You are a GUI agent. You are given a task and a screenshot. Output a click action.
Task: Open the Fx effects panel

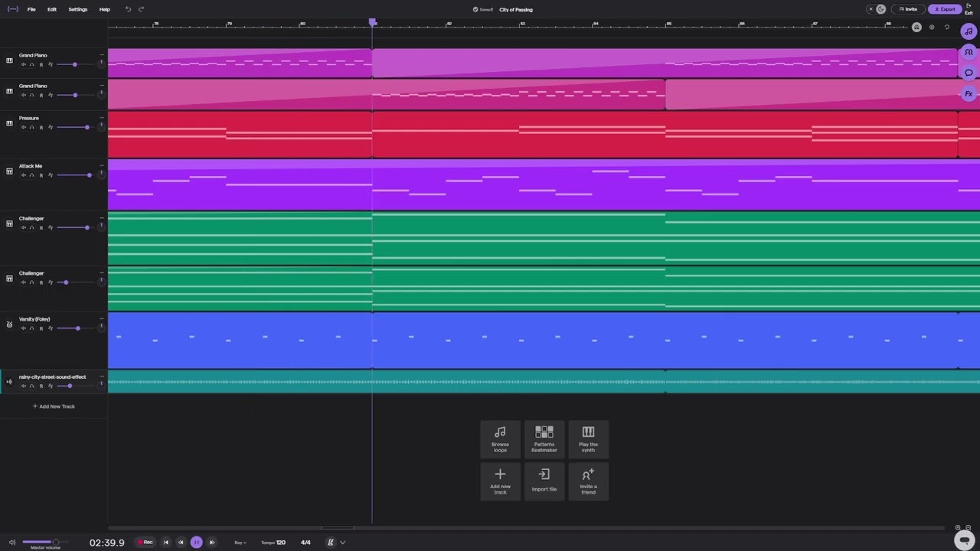point(969,94)
